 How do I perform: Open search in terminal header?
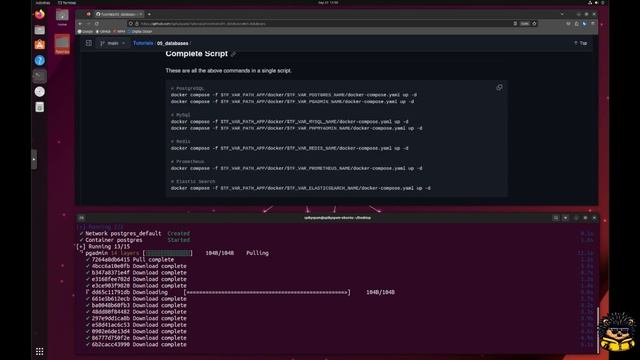pos(556,218)
